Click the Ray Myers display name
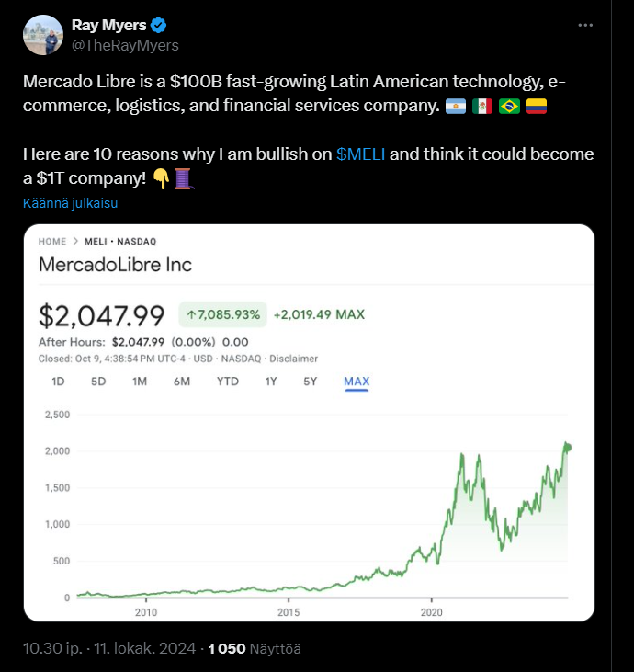The height and width of the screenshot is (672, 634). click(x=108, y=25)
